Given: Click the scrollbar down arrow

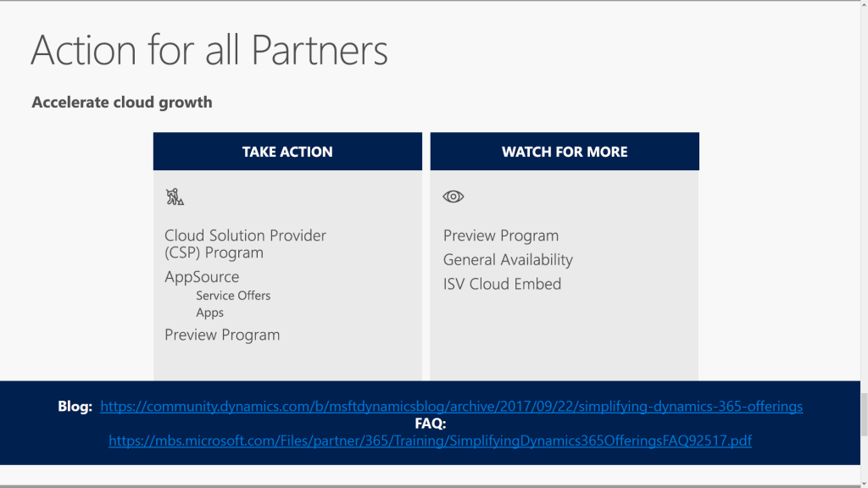Looking at the screenshot, I should (x=864, y=484).
